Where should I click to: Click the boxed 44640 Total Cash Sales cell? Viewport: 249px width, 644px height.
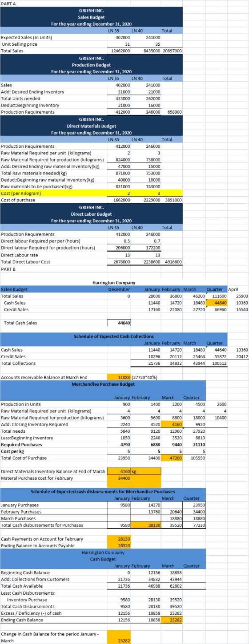point(120,323)
